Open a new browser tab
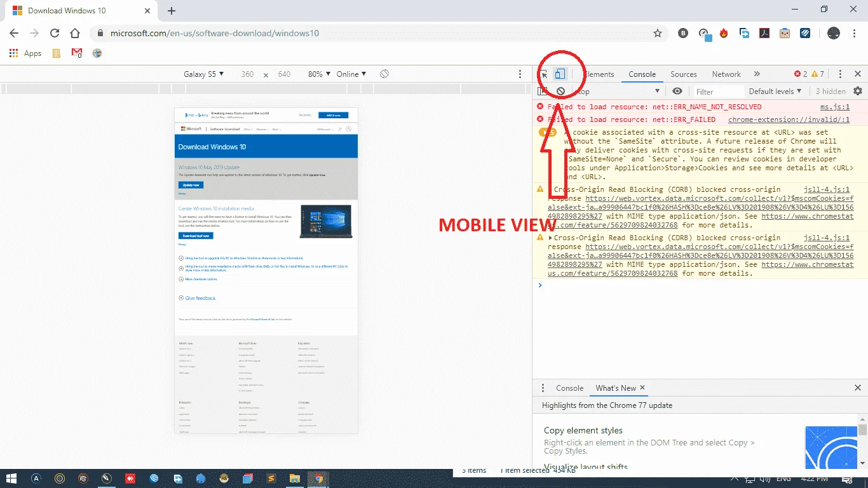868x488 pixels. 171,11
